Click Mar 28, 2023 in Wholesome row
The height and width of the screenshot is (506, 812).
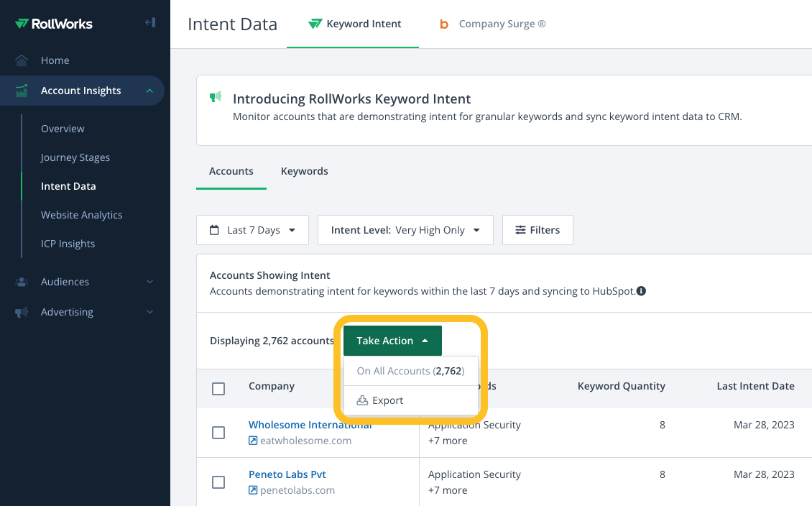point(764,425)
